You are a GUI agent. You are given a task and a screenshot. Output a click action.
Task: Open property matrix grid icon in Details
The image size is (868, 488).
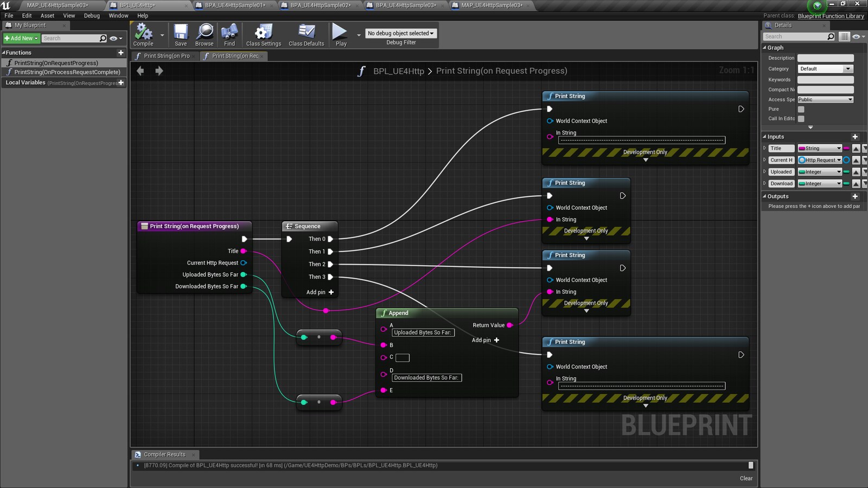(x=844, y=36)
